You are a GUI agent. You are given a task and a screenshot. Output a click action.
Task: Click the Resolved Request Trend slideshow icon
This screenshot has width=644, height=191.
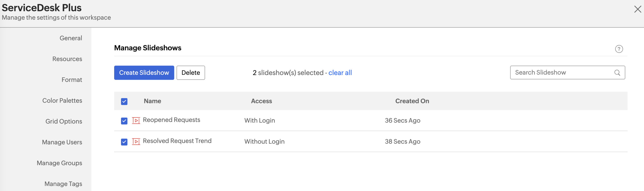tap(136, 142)
